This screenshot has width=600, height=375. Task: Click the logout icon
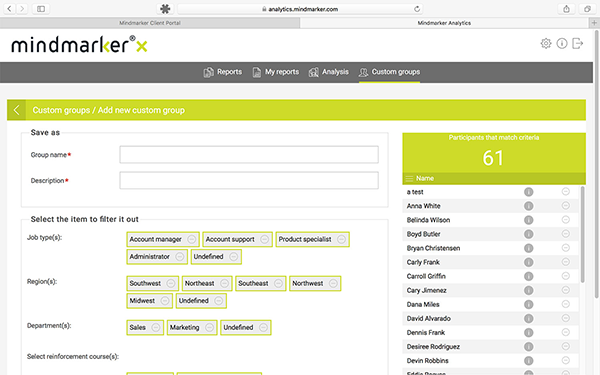[x=577, y=44]
